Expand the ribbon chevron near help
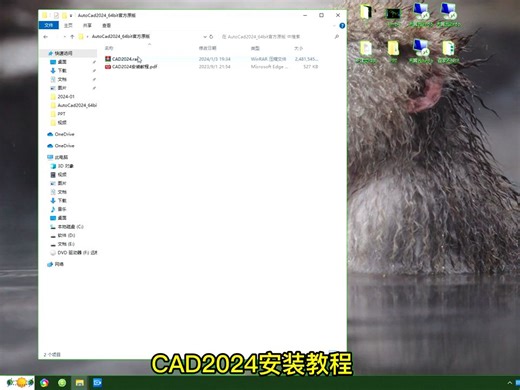Screen dimensions: 520x390 pyautogui.click(x=334, y=26)
